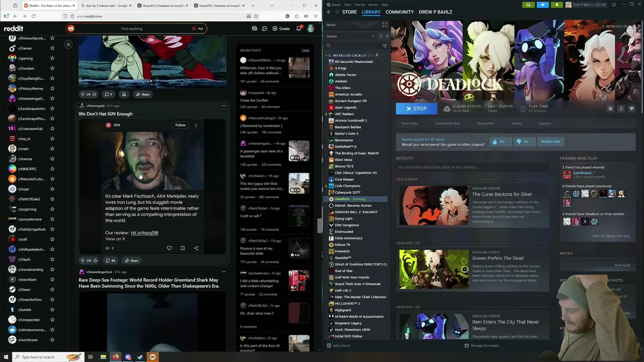Open the Firefox list all tabs dropdown
Screen dimensions: 644x362
(271, 6)
